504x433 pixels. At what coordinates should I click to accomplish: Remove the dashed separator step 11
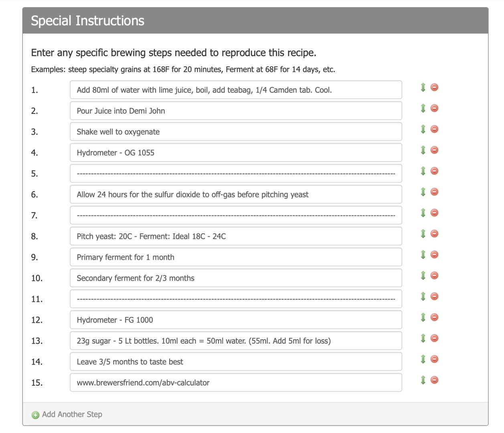[434, 297]
